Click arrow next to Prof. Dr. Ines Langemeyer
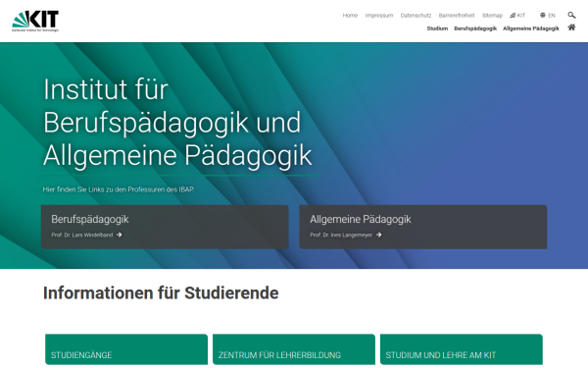The height and width of the screenshot is (368, 588). (378, 235)
